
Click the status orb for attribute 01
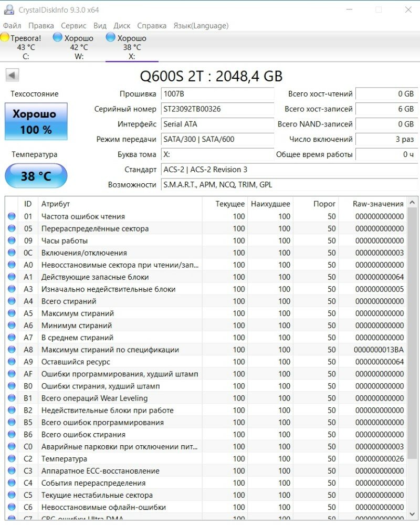point(12,216)
